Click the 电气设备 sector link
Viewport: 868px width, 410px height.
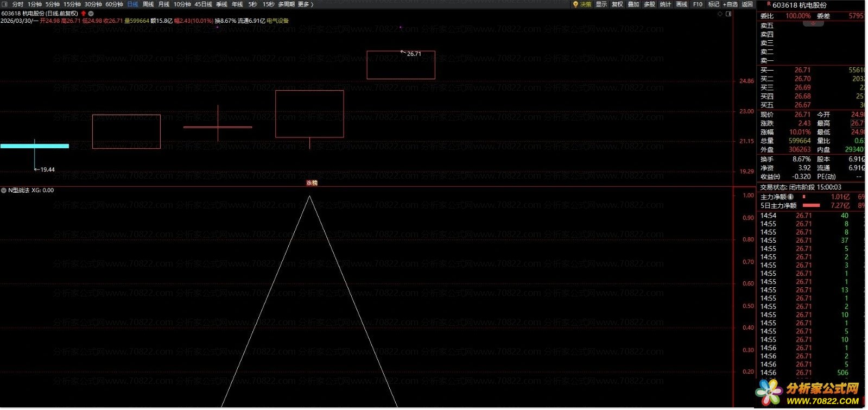tap(278, 21)
